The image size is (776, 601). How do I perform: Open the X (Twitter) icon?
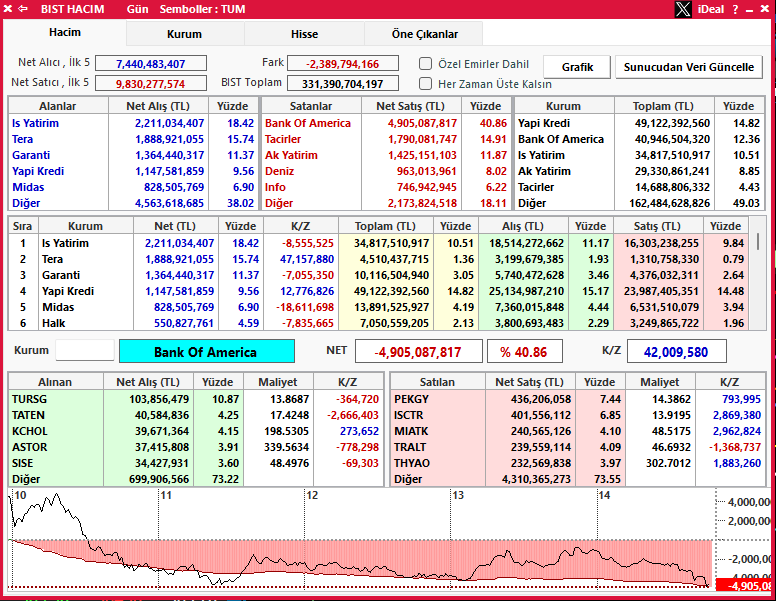pyautogui.click(x=683, y=9)
